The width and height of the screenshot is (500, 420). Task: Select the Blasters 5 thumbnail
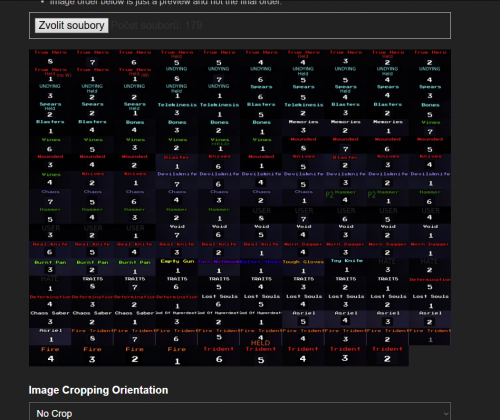(x=261, y=110)
